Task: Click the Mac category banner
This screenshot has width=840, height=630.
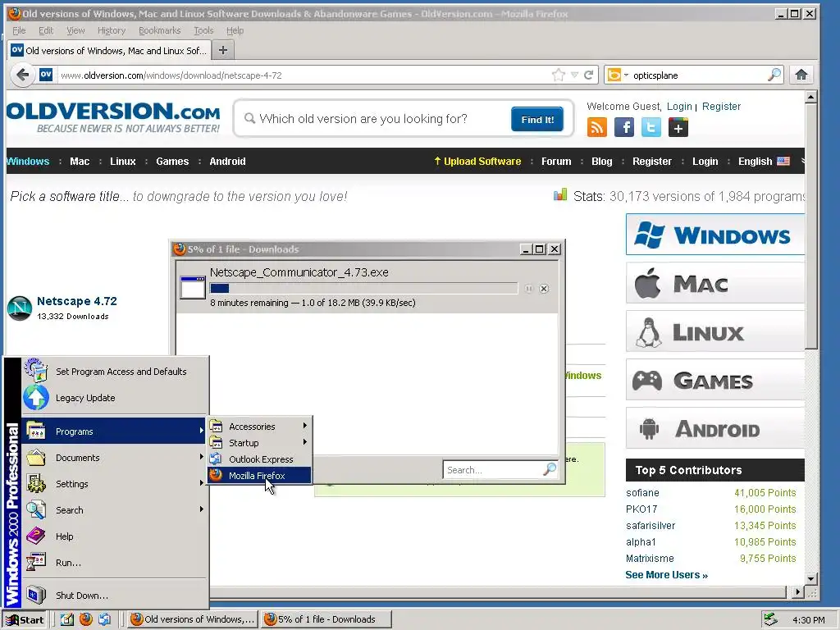Action: coord(714,283)
